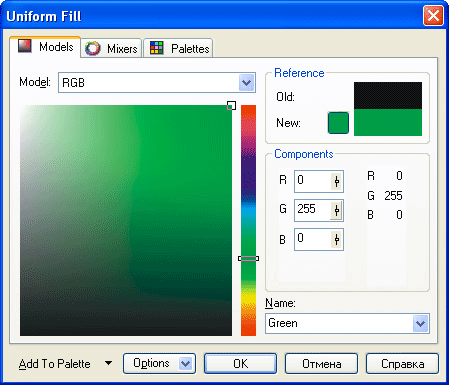Focus the R component input field
449x385 pixels.
(x=313, y=181)
